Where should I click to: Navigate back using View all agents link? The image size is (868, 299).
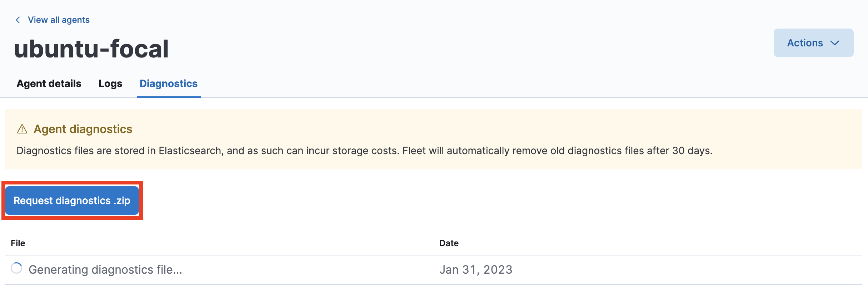pyautogui.click(x=58, y=20)
